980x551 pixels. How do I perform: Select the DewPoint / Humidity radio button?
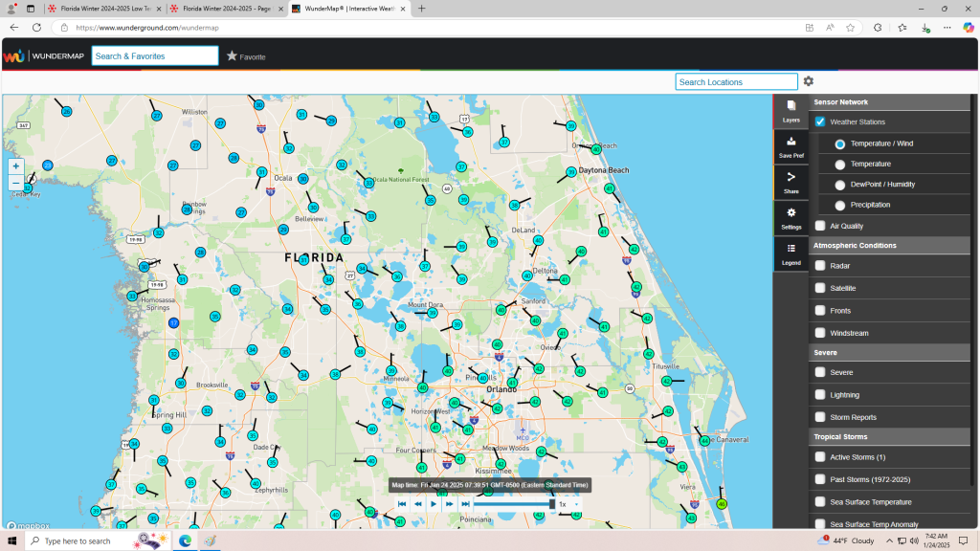[x=840, y=185]
